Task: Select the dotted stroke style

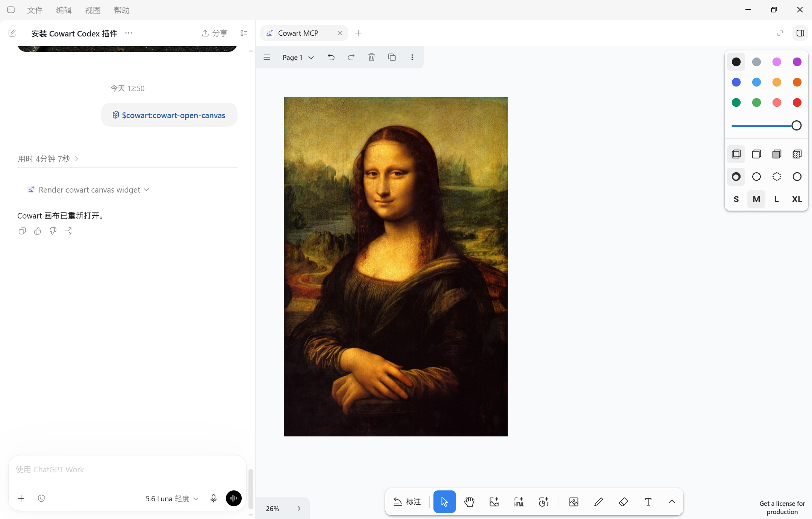Action: 777,177
